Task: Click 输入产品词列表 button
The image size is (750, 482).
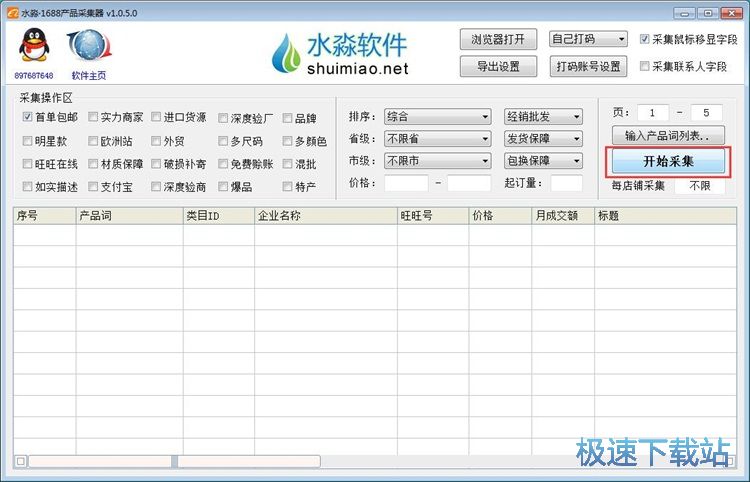Action: coord(668,136)
